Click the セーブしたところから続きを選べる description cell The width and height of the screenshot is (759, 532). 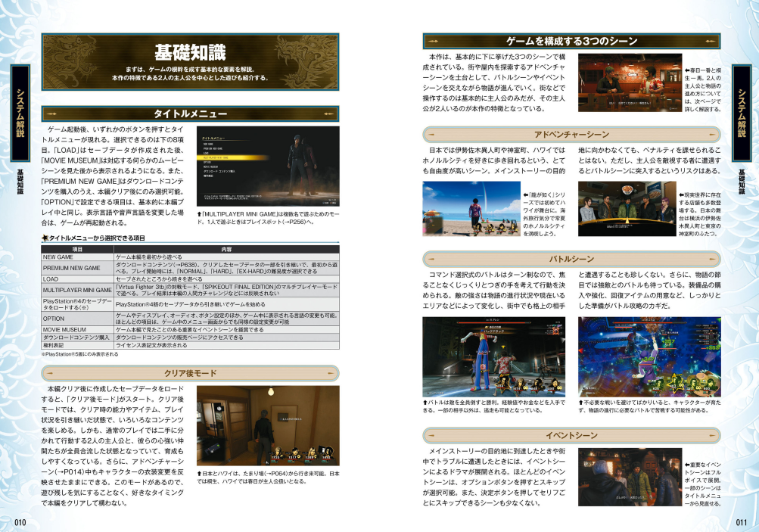[x=226, y=279]
